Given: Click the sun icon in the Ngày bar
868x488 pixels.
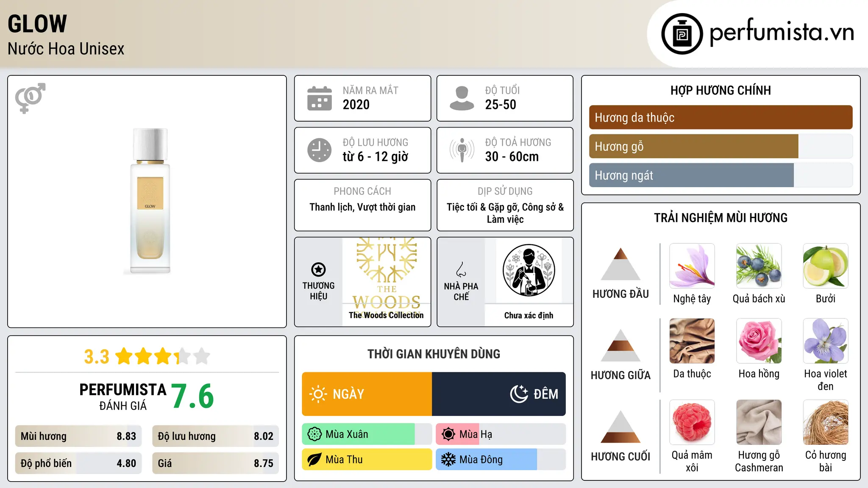Looking at the screenshot, I should point(318,394).
